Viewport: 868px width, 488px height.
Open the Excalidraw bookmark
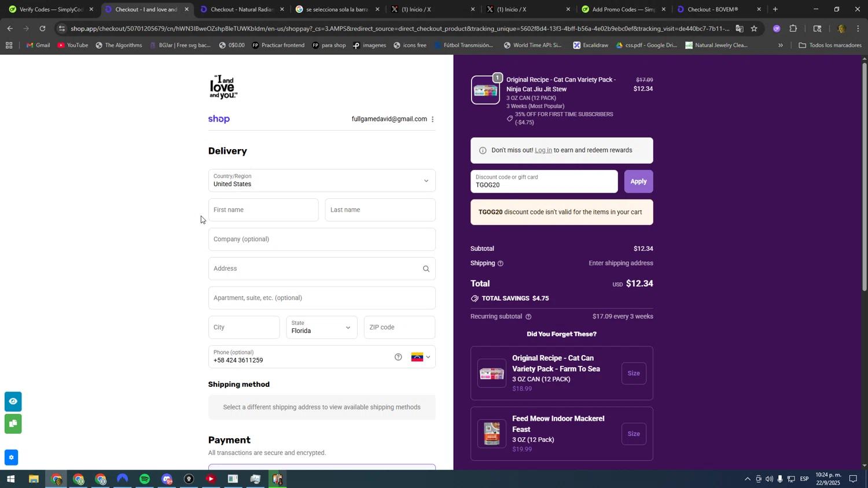click(x=590, y=45)
